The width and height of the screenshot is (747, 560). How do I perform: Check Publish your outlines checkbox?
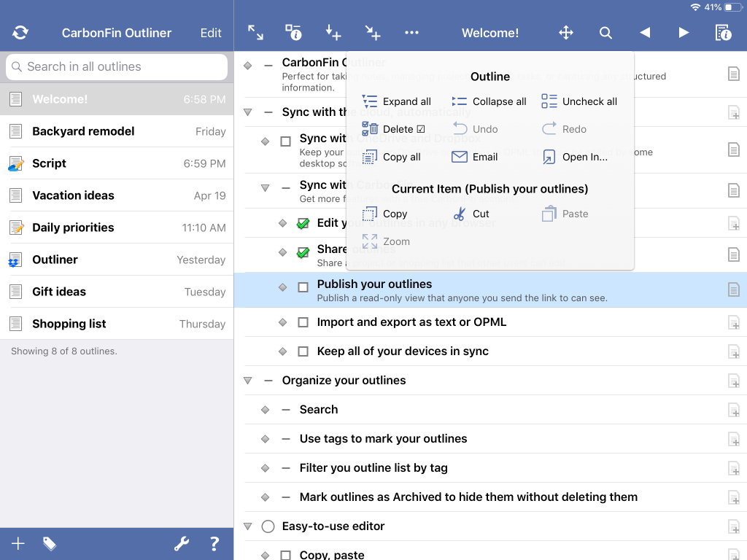click(x=303, y=287)
